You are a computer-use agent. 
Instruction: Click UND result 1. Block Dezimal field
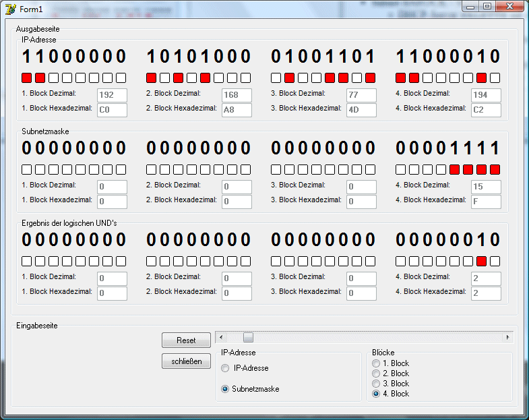click(112, 278)
